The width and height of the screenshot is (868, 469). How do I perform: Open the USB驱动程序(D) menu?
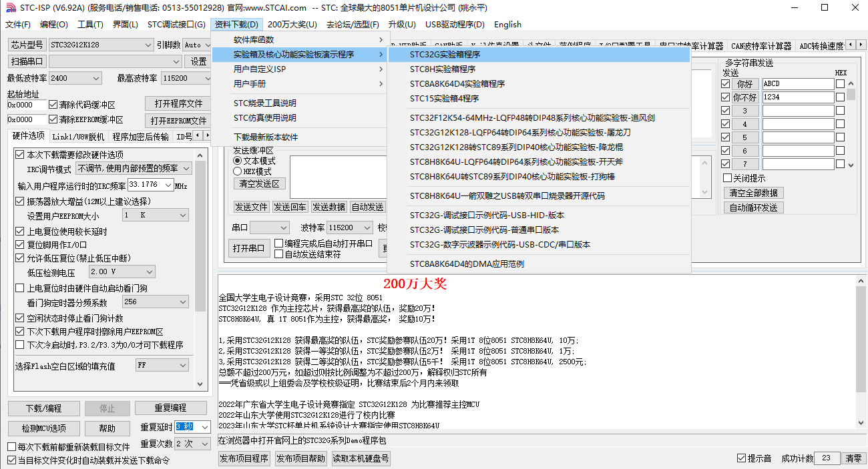coord(455,25)
